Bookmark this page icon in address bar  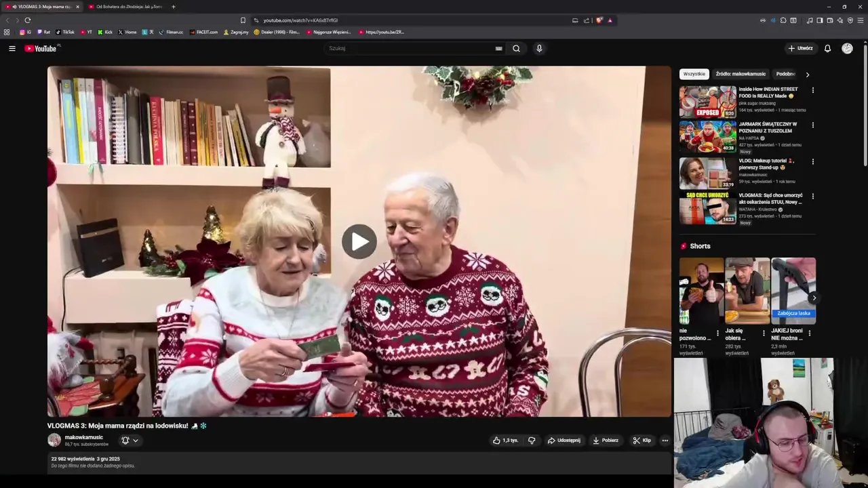pos(243,20)
